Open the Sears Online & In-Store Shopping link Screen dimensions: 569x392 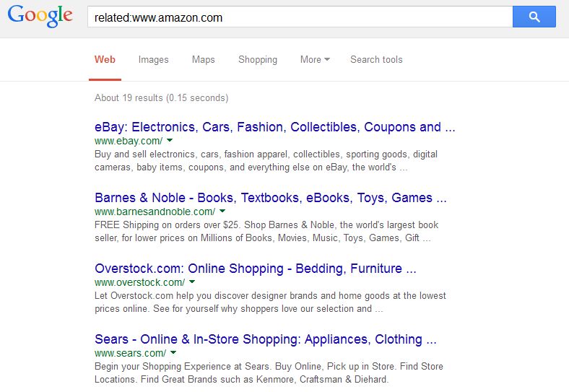(x=265, y=339)
